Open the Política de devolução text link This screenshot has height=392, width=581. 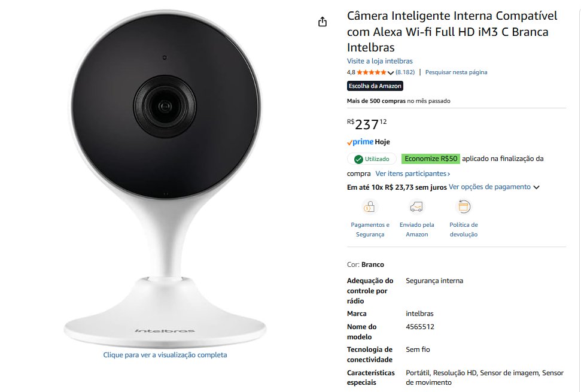[x=464, y=230]
